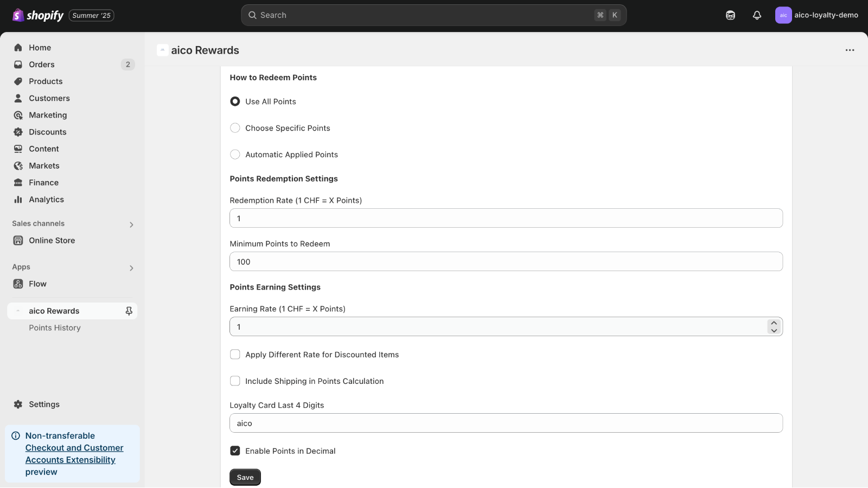Click the Minimum Points to Redeem field

tap(506, 261)
